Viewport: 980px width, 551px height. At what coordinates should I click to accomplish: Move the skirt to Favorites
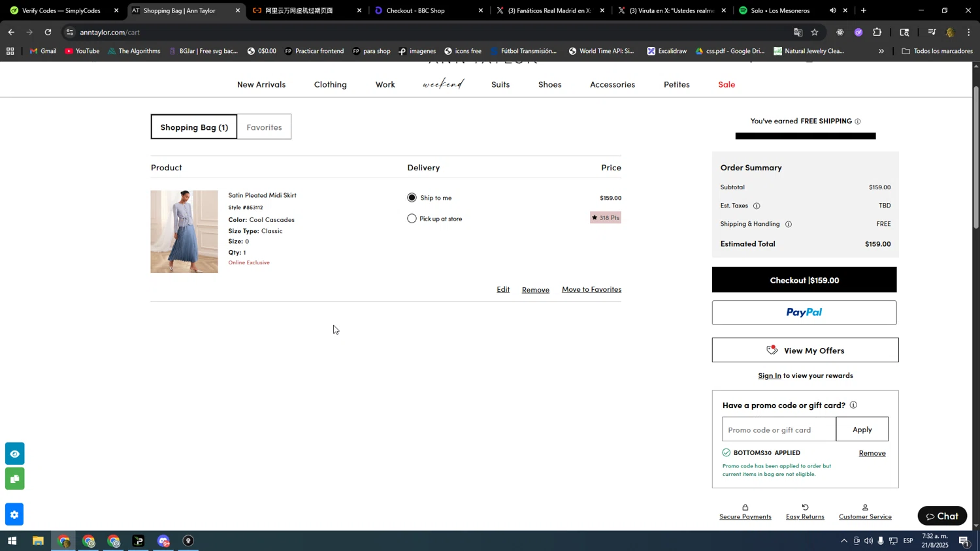pos(592,289)
